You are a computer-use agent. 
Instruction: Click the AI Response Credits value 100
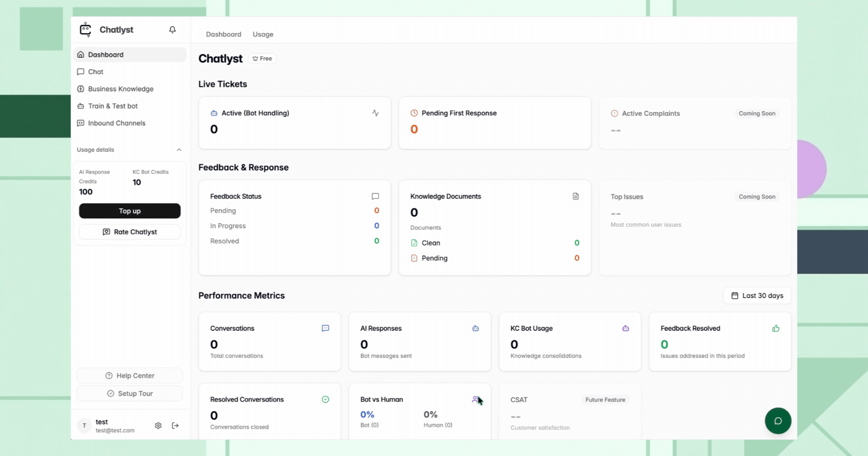(x=86, y=192)
